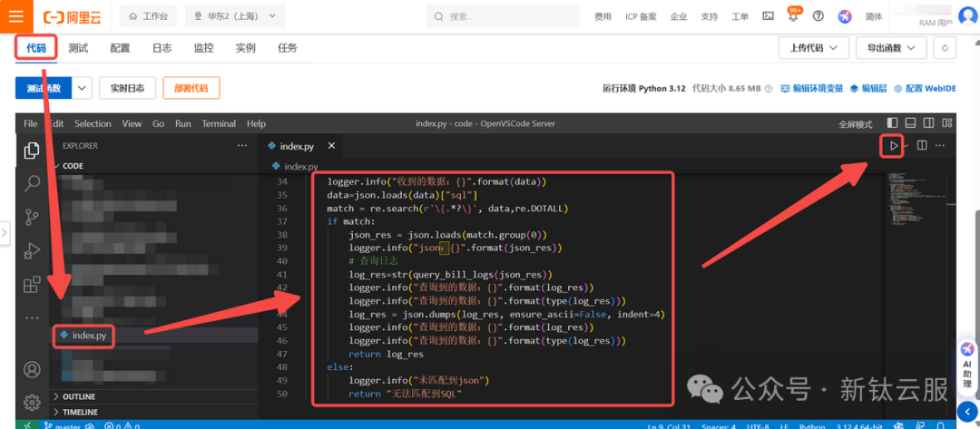Open the Help menu
The width and height of the screenshot is (980, 429).
(256, 123)
